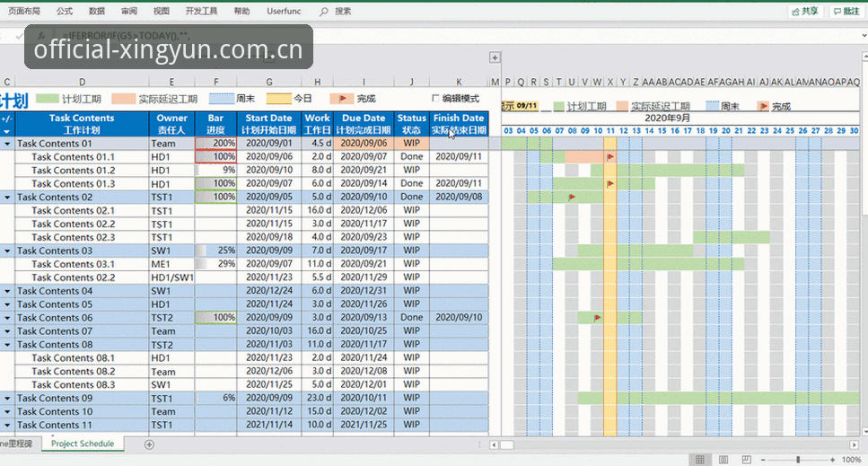Toggle Task Contents 09 group arrow

(7, 399)
